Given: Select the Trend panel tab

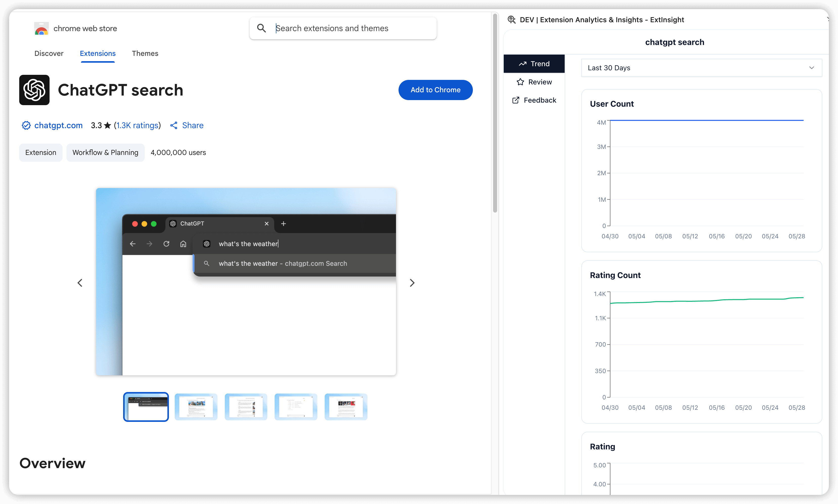Looking at the screenshot, I should point(534,64).
